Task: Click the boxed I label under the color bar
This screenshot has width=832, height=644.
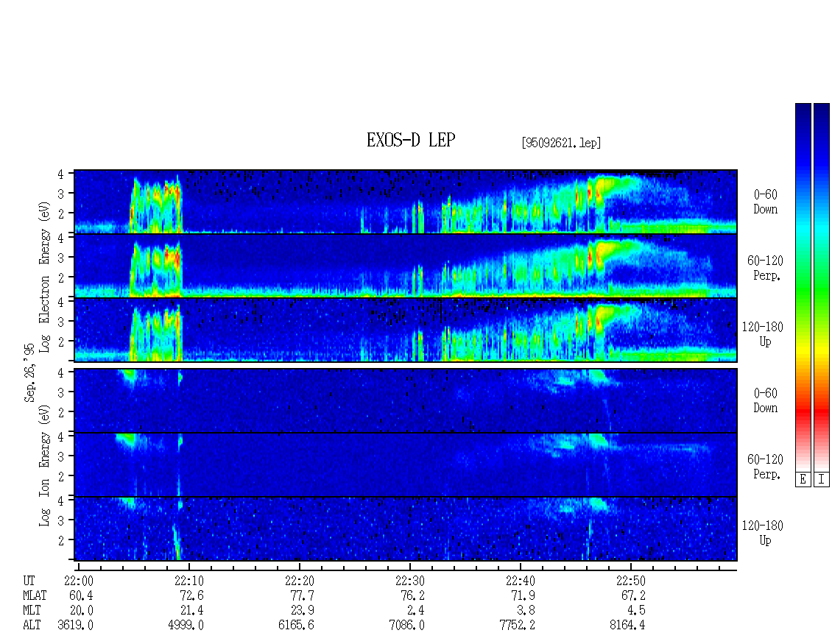Action: (822, 480)
